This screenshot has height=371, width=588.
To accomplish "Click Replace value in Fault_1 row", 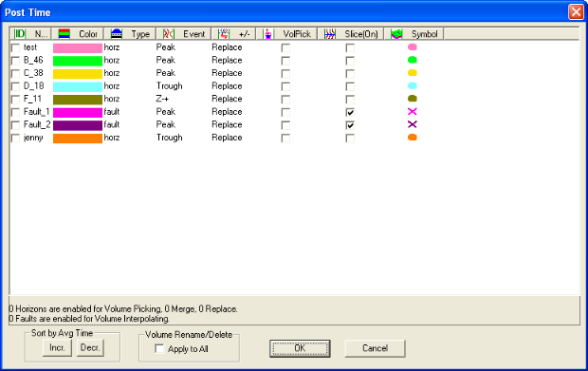I will [227, 112].
